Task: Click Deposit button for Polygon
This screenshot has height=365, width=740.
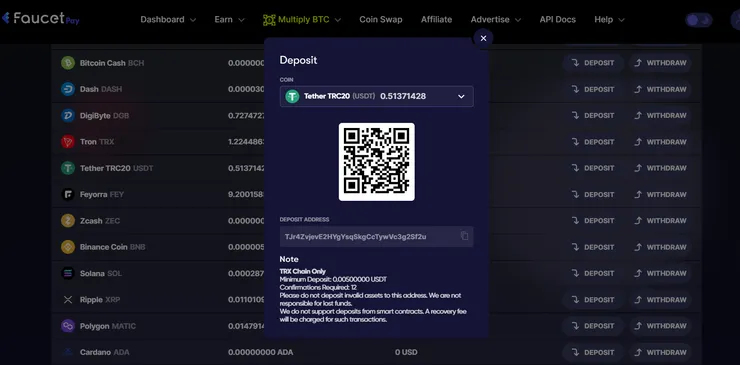Action: coord(593,326)
